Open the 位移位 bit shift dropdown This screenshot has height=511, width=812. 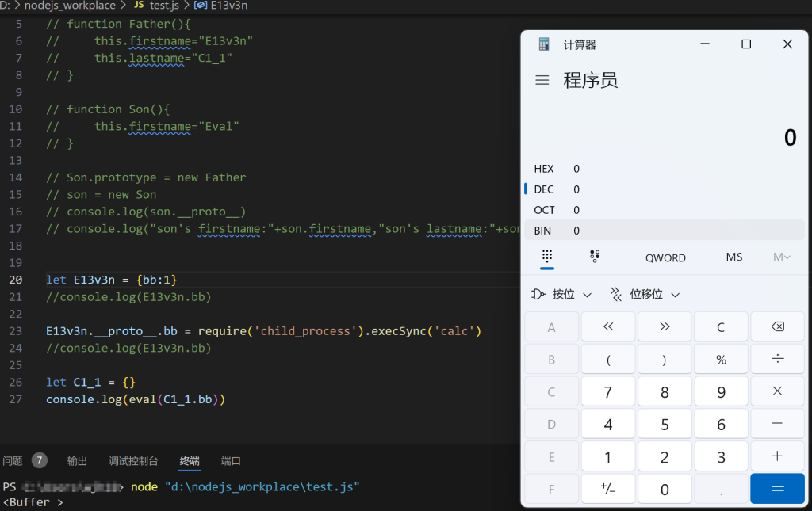(x=645, y=294)
